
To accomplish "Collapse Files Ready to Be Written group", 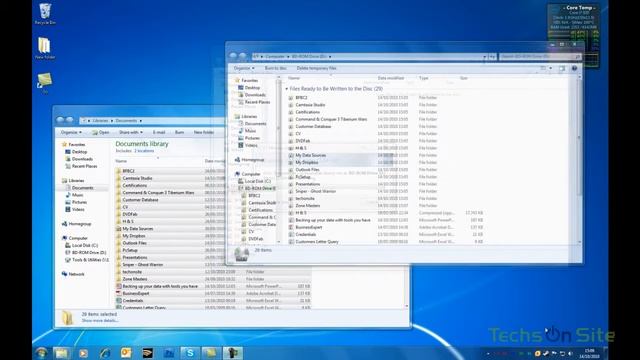I will (287, 89).
